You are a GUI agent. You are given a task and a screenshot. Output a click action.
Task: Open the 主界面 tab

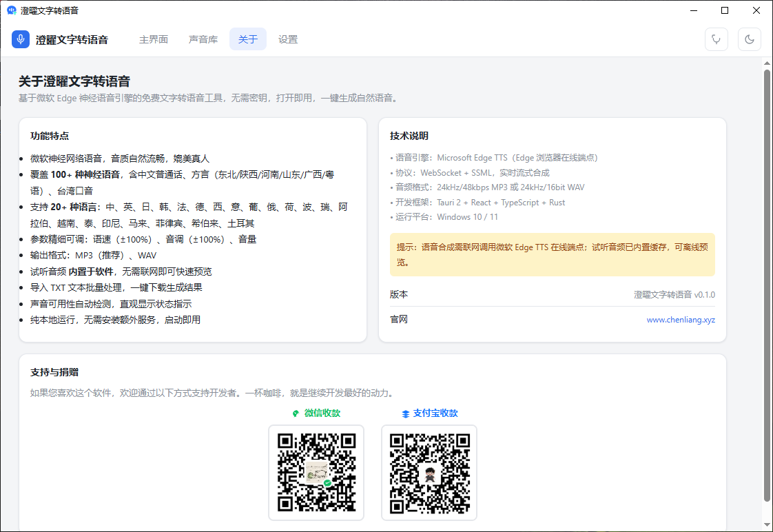154,39
